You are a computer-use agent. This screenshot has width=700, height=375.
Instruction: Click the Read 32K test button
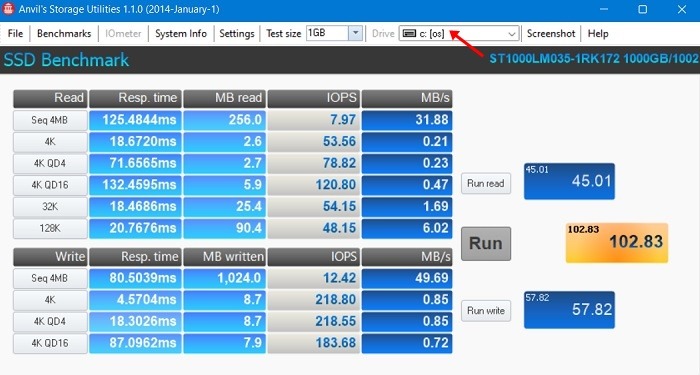(50, 206)
